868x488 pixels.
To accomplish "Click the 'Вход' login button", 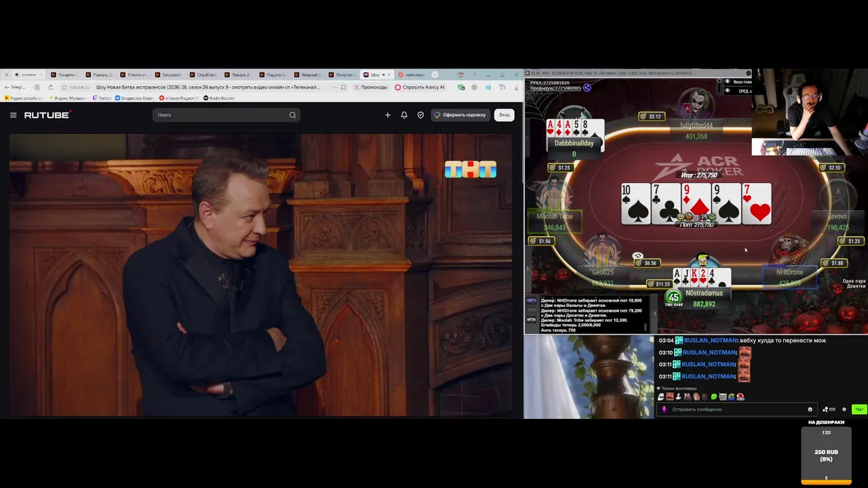I will point(505,115).
